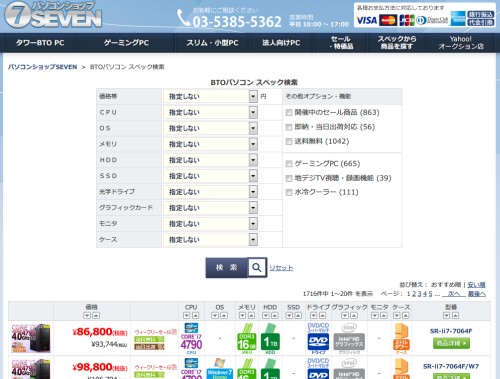Open the CPU dropdown in spec search
Screen dimensions: 500x379
click(x=211, y=112)
